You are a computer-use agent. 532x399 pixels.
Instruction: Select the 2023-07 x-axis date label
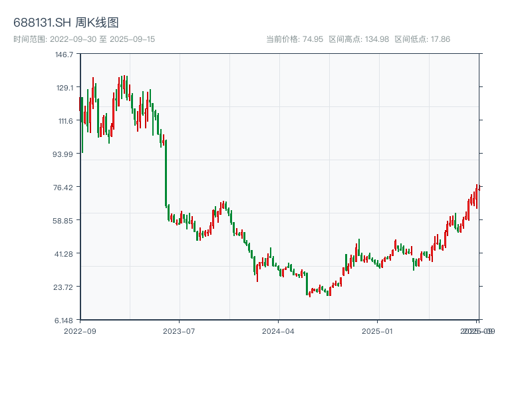click(x=179, y=331)
